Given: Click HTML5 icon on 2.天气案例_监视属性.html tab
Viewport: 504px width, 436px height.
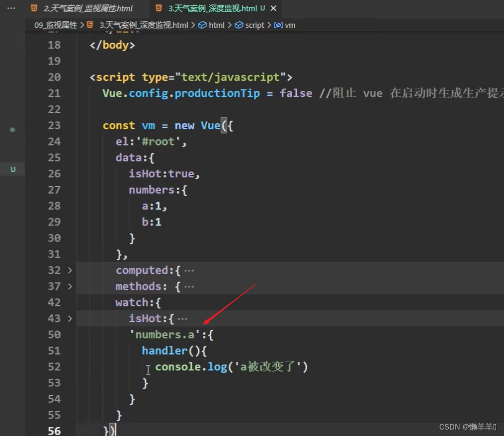Looking at the screenshot, I should (x=34, y=8).
